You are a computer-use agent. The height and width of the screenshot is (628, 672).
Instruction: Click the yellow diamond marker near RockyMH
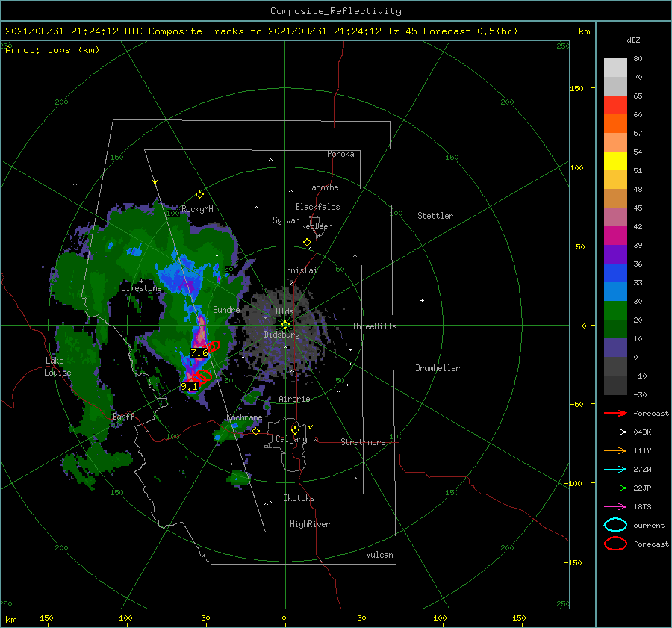(x=199, y=195)
